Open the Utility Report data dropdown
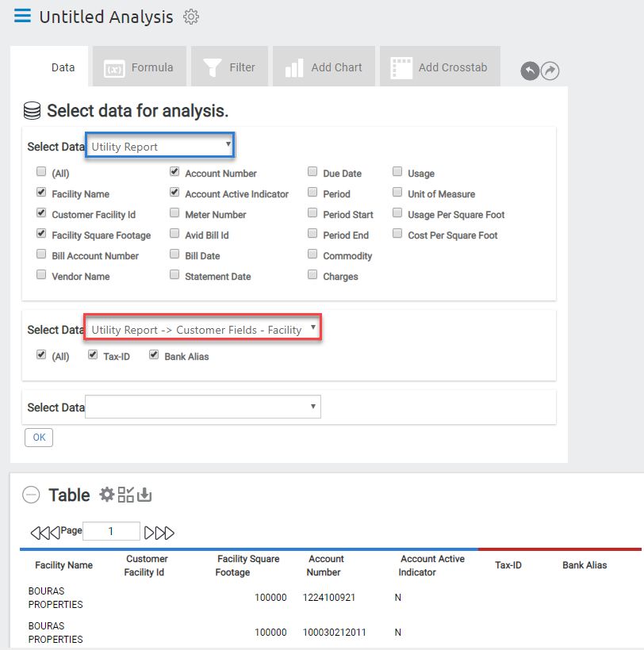644x650 pixels. pos(160,145)
